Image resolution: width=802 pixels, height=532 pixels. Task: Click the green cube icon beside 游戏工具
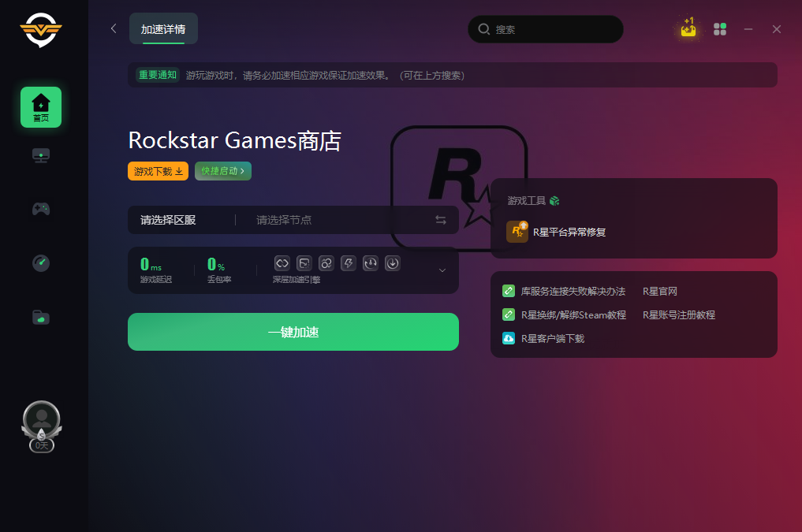pyautogui.click(x=554, y=201)
